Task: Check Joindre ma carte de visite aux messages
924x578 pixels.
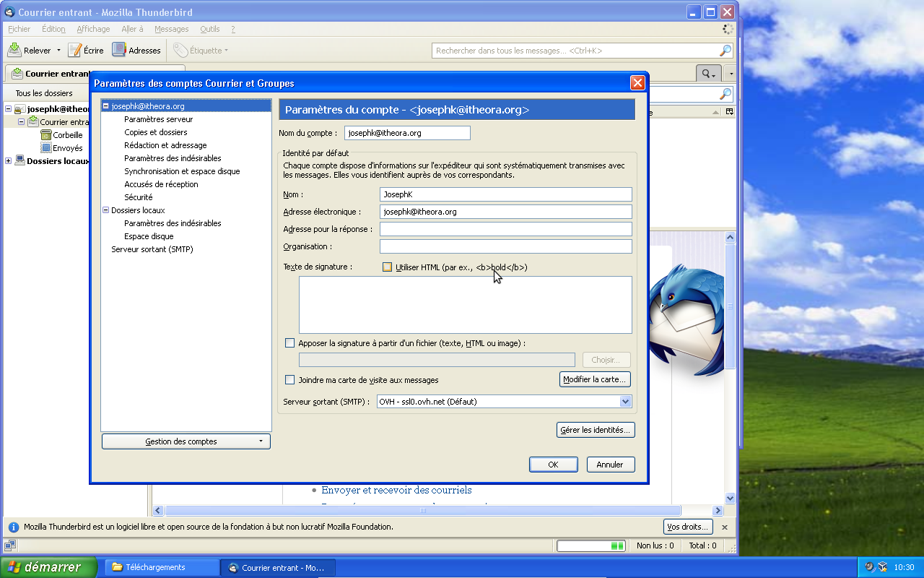Action: [x=290, y=379]
